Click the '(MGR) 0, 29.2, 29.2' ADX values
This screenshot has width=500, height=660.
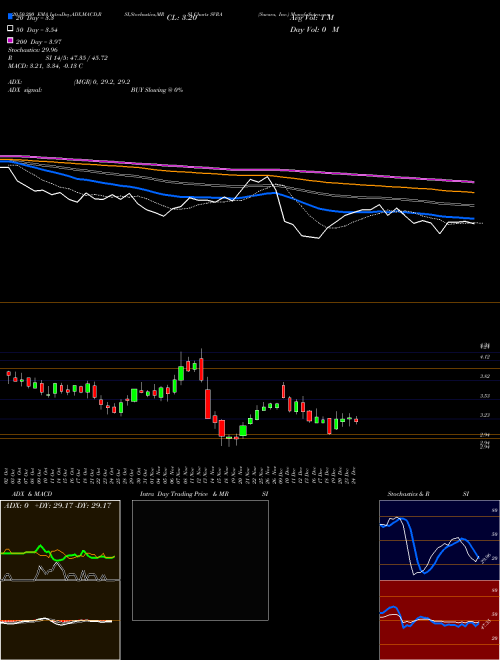click(102, 82)
